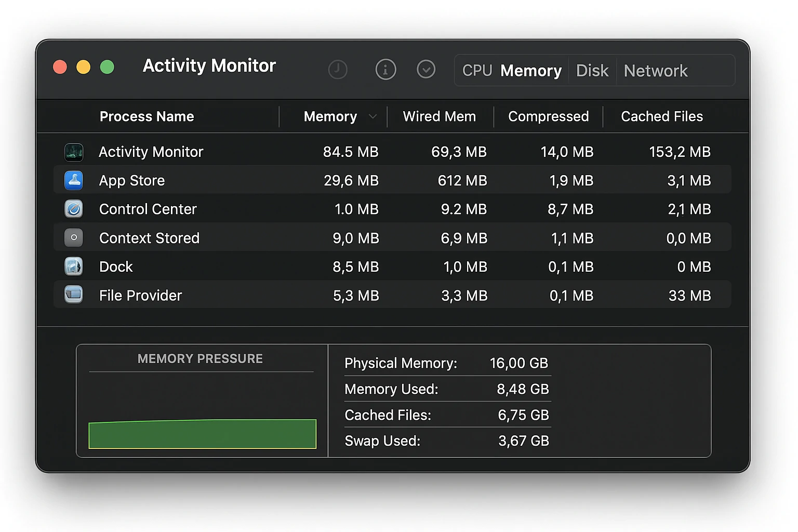Select the Context Stored process name

pyautogui.click(x=150, y=238)
